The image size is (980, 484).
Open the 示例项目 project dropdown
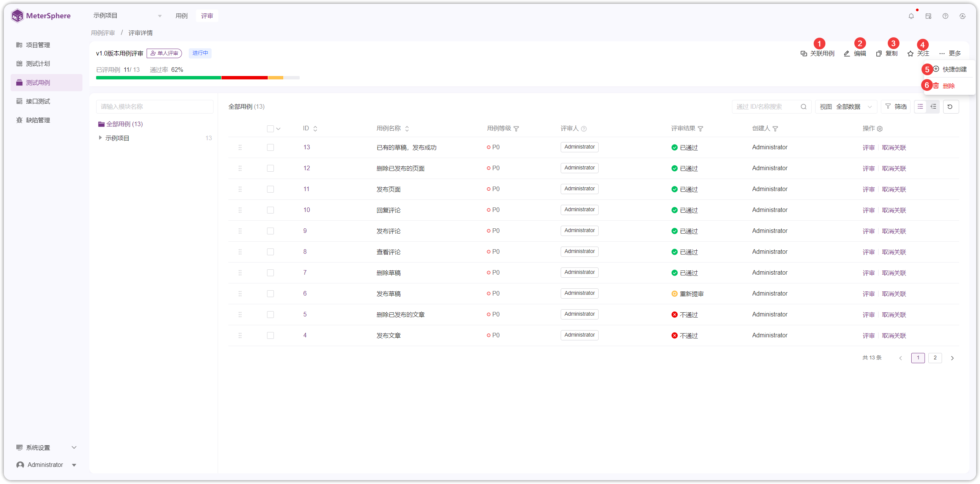(x=128, y=16)
